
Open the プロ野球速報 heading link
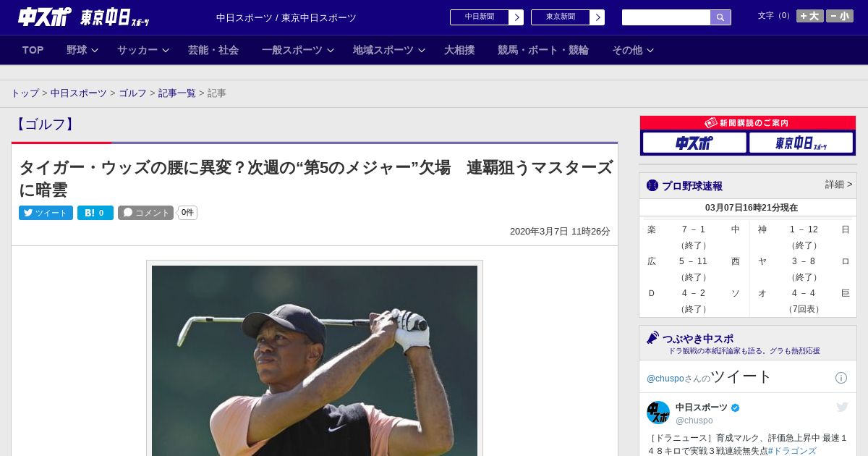[x=692, y=186]
